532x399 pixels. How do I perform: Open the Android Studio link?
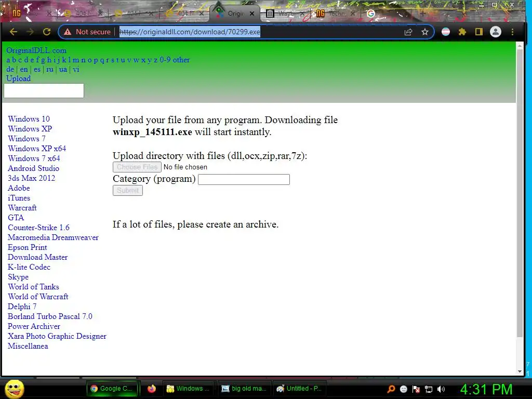33,168
